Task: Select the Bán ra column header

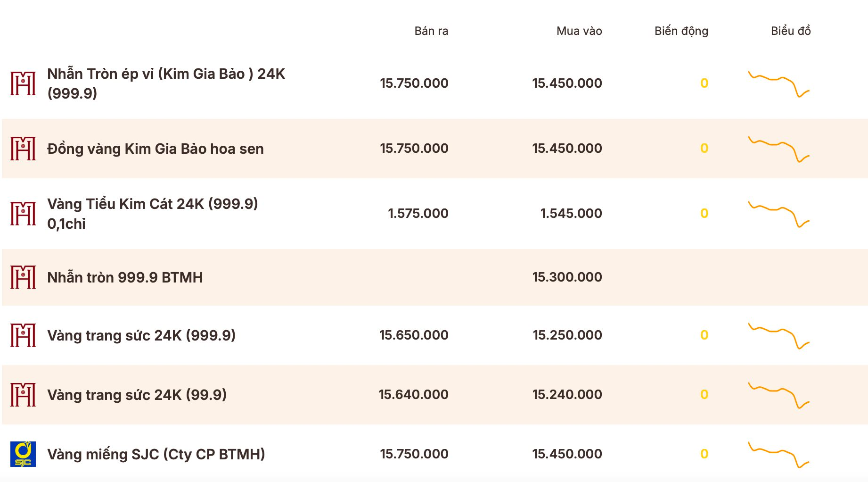Action: 431,31
